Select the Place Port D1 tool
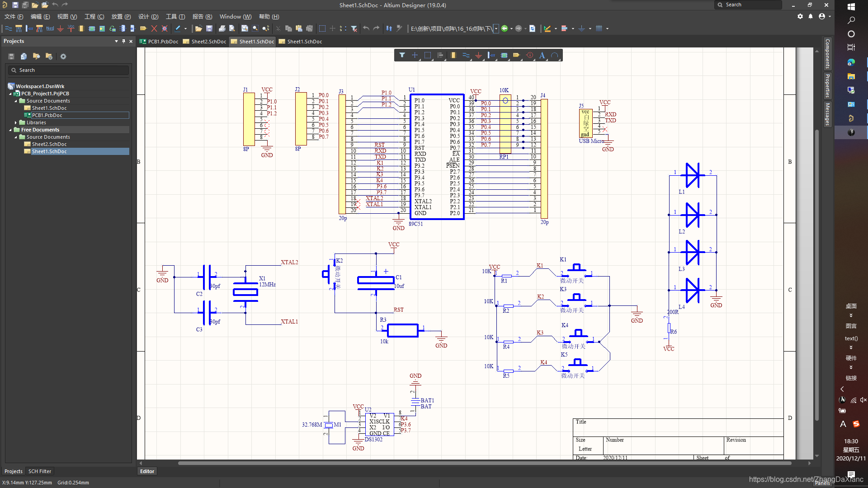Screen dimensions: 868x488 pos(143,28)
